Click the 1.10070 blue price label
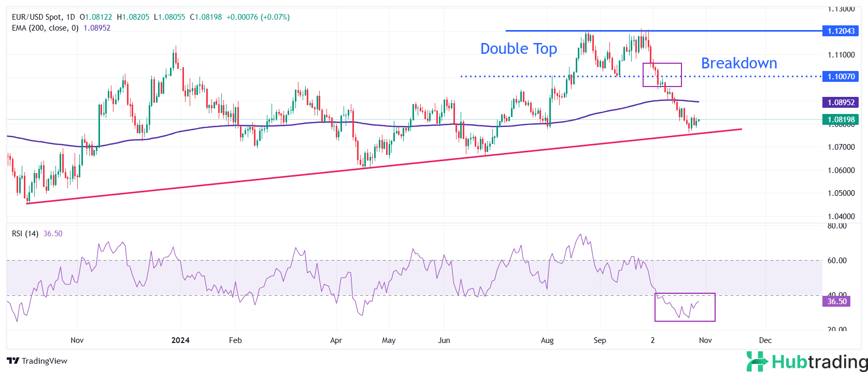Screen dimensions: 868x372 click(x=841, y=77)
